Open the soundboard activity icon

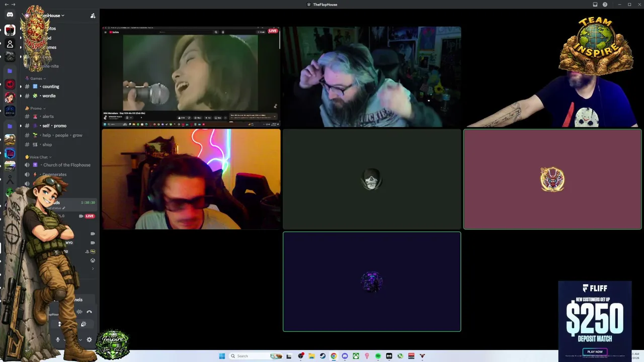(84, 324)
